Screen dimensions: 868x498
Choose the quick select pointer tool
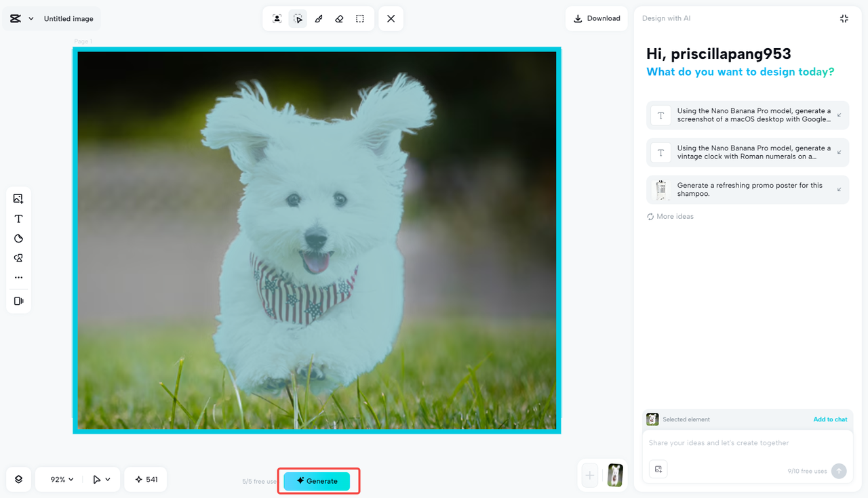[x=298, y=19]
